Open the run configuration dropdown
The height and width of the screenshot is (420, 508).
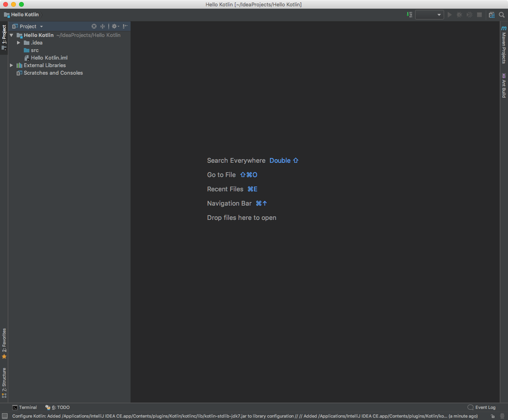(429, 15)
